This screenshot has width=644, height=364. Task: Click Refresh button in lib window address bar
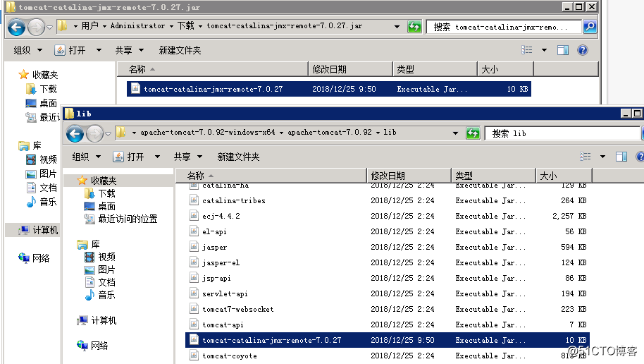pyautogui.click(x=473, y=133)
